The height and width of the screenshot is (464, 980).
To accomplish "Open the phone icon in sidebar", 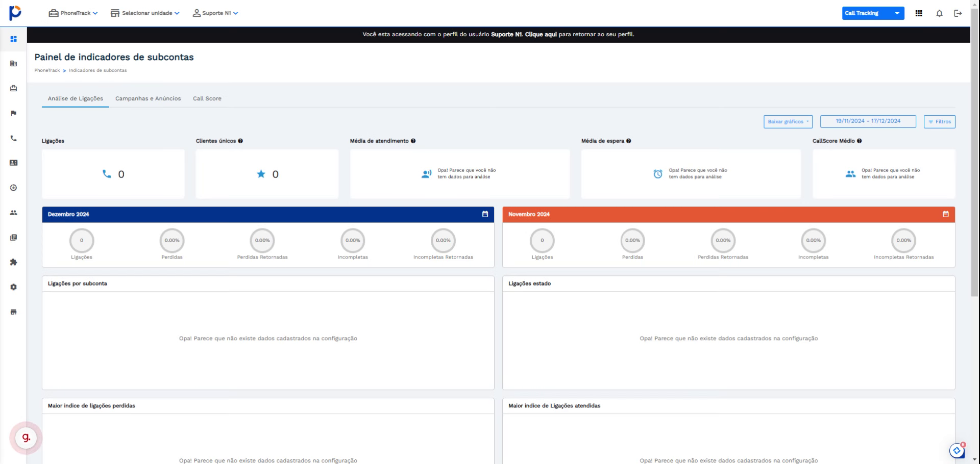I will (x=14, y=138).
